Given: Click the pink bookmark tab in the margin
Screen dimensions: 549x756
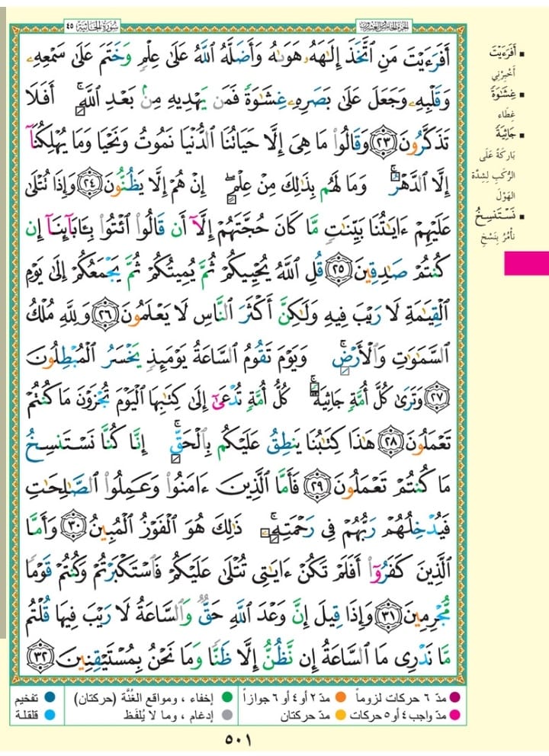Looking at the screenshot, I should point(526,263).
